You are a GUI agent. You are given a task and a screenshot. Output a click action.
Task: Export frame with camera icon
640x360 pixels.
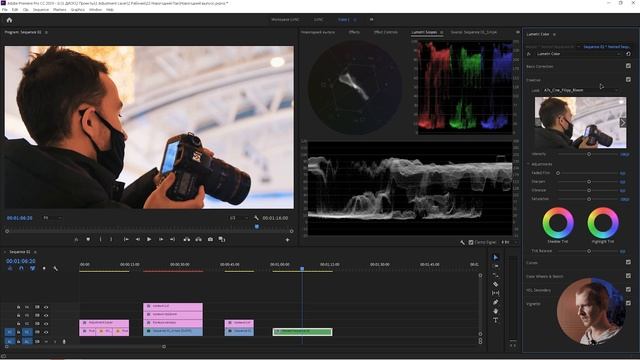click(210, 240)
